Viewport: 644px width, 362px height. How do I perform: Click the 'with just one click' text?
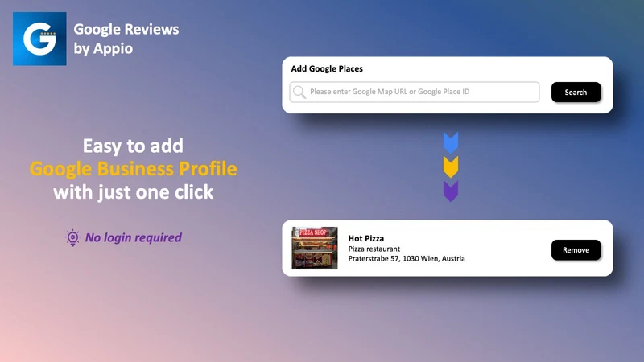coord(133,192)
